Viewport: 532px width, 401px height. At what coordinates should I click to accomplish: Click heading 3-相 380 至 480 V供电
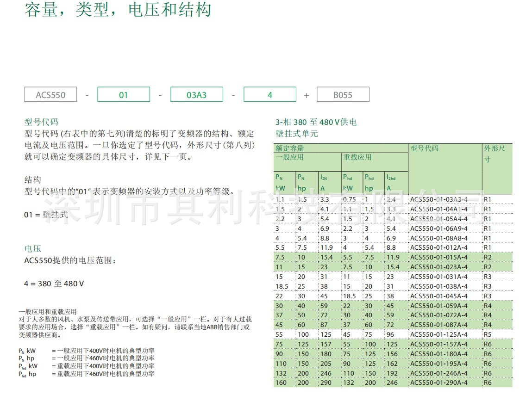pyautogui.click(x=316, y=122)
